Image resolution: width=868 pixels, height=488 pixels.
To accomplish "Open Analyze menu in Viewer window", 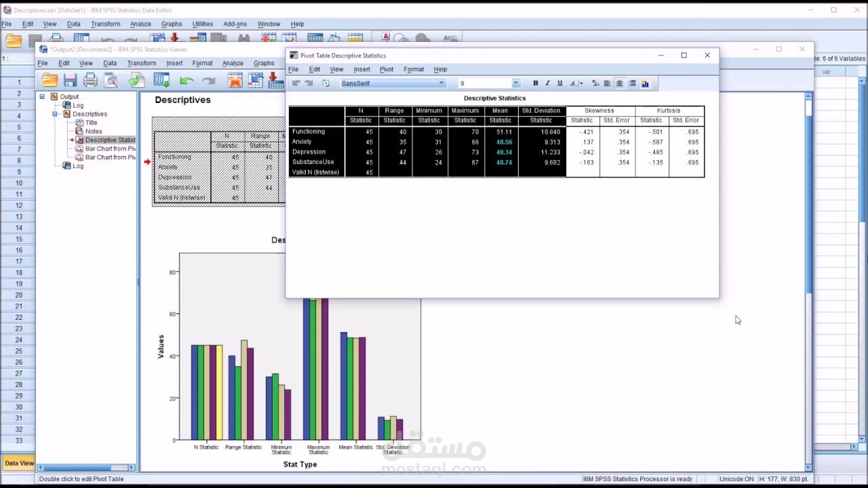I will point(233,63).
